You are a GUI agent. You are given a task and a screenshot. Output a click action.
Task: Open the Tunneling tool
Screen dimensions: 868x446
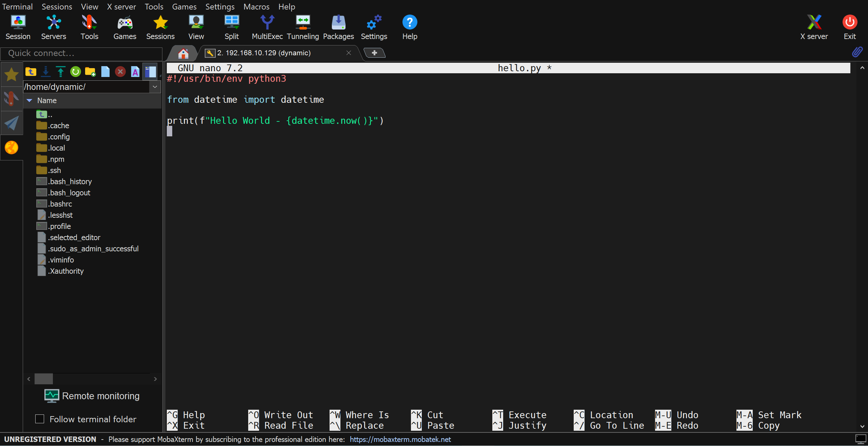pos(303,27)
